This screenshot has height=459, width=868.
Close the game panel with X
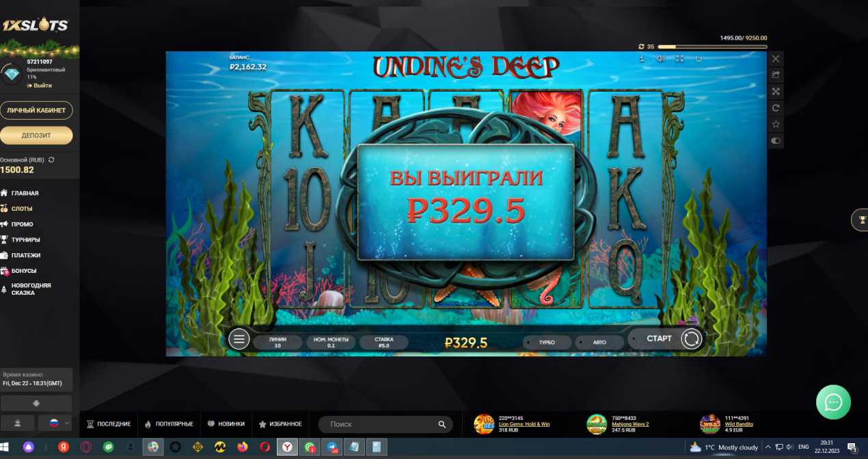coord(776,59)
